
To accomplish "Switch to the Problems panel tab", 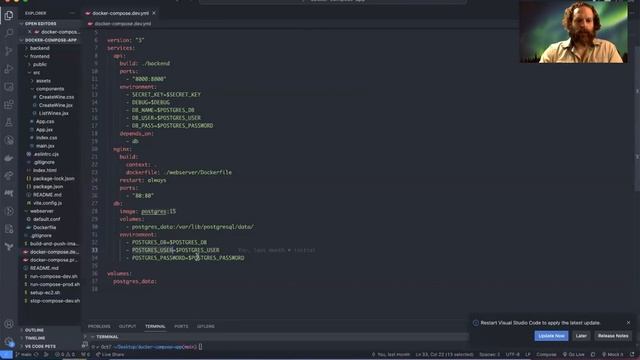I will point(99,327).
